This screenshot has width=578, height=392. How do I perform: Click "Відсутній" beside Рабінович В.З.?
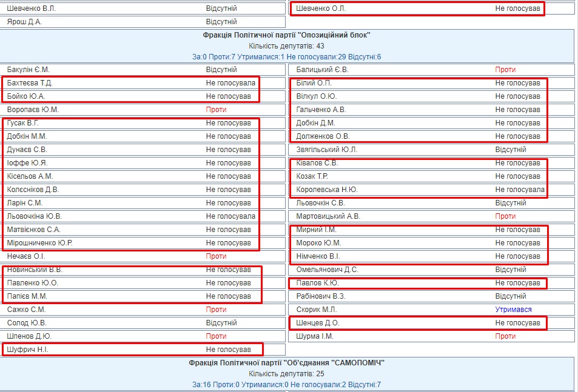pyautogui.click(x=510, y=296)
